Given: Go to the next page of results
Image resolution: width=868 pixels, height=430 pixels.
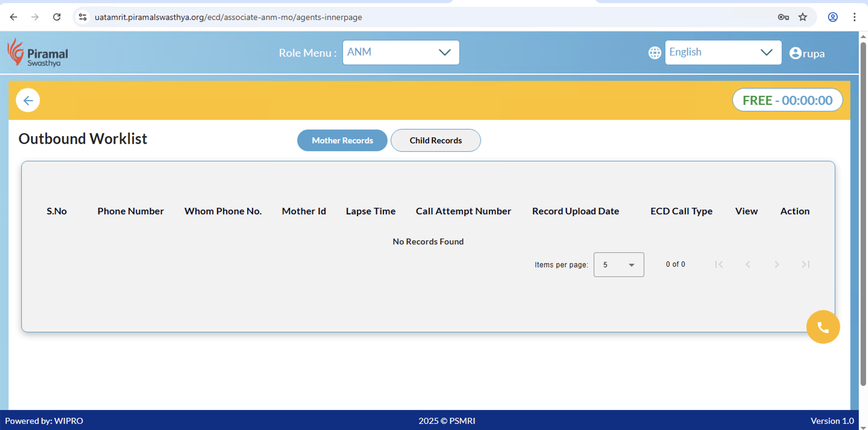Looking at the screenshot, I should pyautogui.click(x=777, y=265).
